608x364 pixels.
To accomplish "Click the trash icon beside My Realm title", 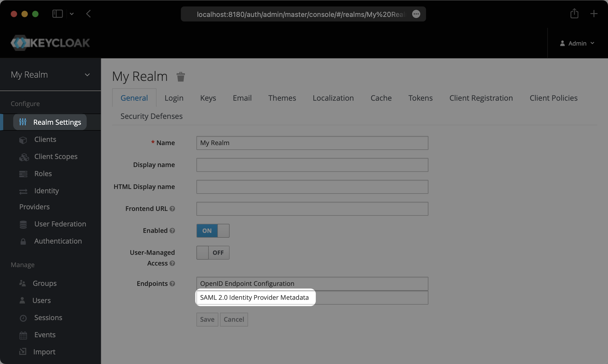I will click(x=180, y=77).
